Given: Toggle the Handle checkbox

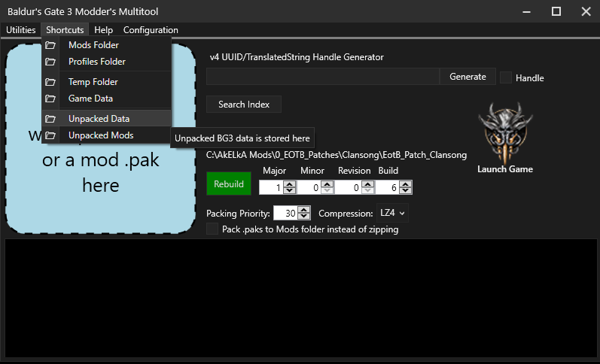Looking at the screenshot, I should 506,77.
